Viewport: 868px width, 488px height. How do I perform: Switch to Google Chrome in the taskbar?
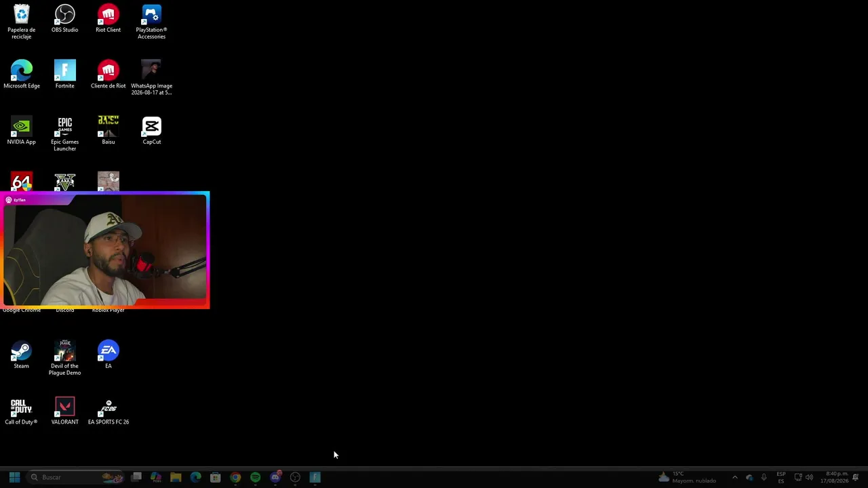(x=235, y=477)
